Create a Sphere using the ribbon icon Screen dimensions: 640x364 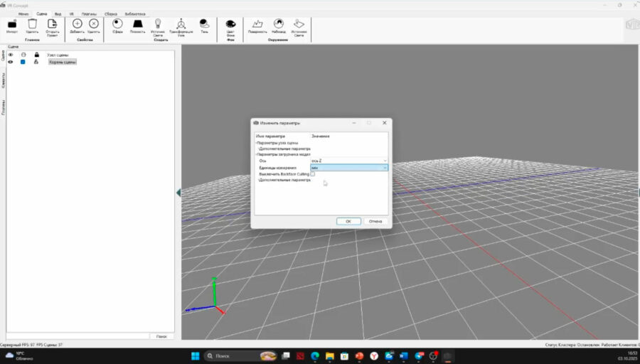[x=117, y=24]
